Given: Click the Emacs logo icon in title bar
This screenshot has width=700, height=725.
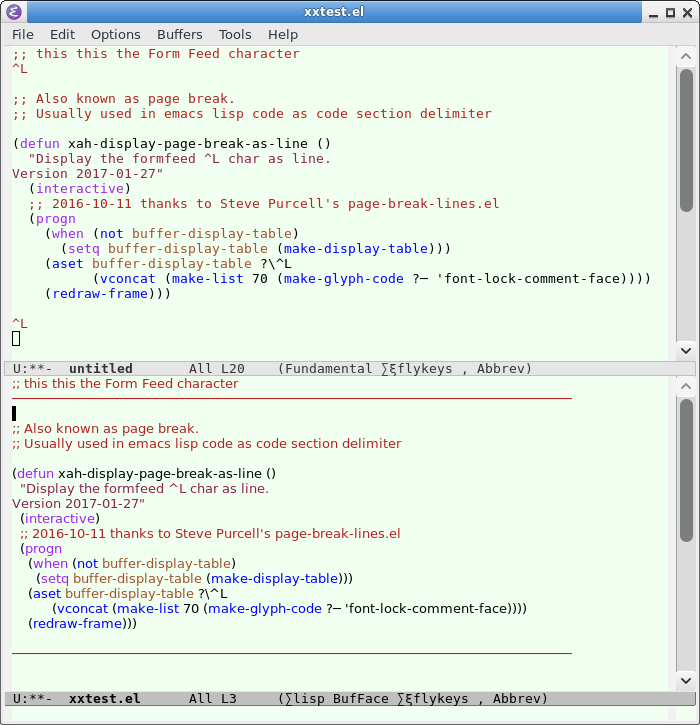Looking at the screenshot, I should [13, 12].
